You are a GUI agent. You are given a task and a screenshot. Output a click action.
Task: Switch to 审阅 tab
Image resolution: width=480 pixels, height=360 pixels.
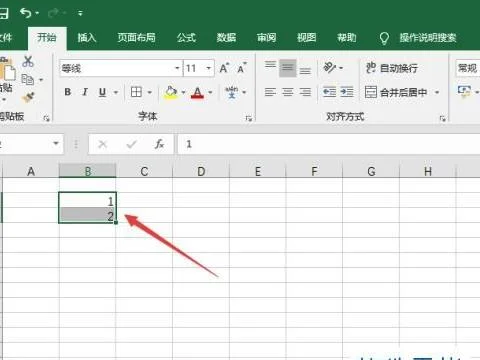coord(266,38)
